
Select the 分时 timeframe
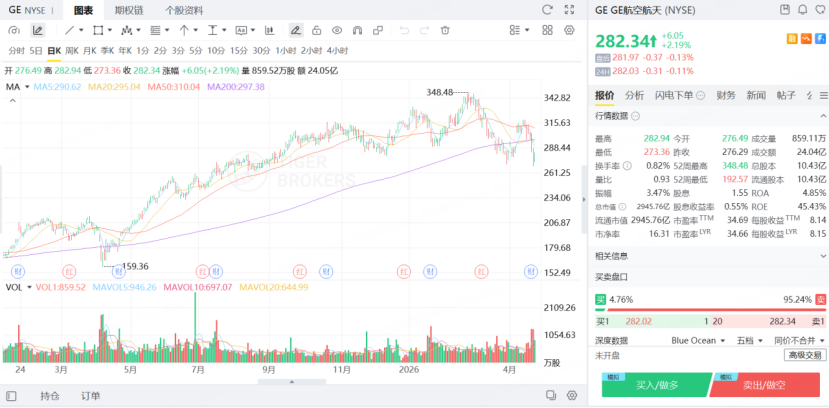click(16, 51)
